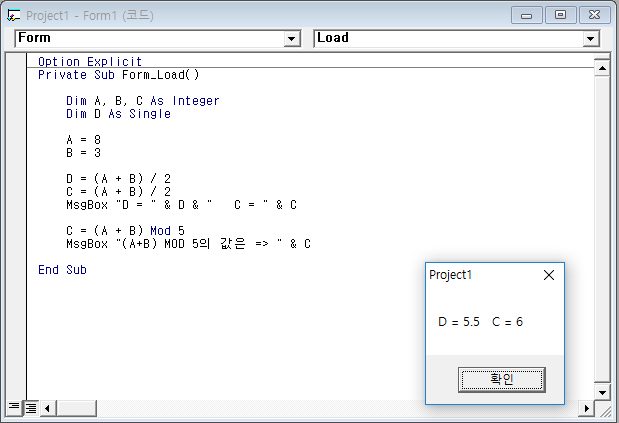Click the 'D = 5.5 C = 6' message text
Screen dimensions: 619x423
click(480, 322)
